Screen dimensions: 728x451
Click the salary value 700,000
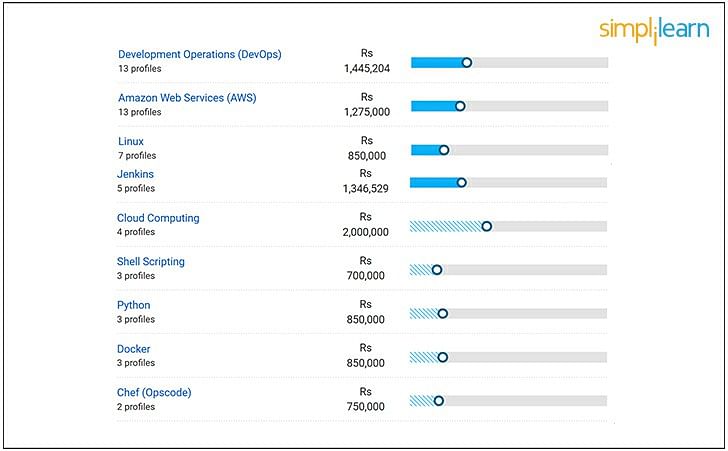(x=365, y=276)
